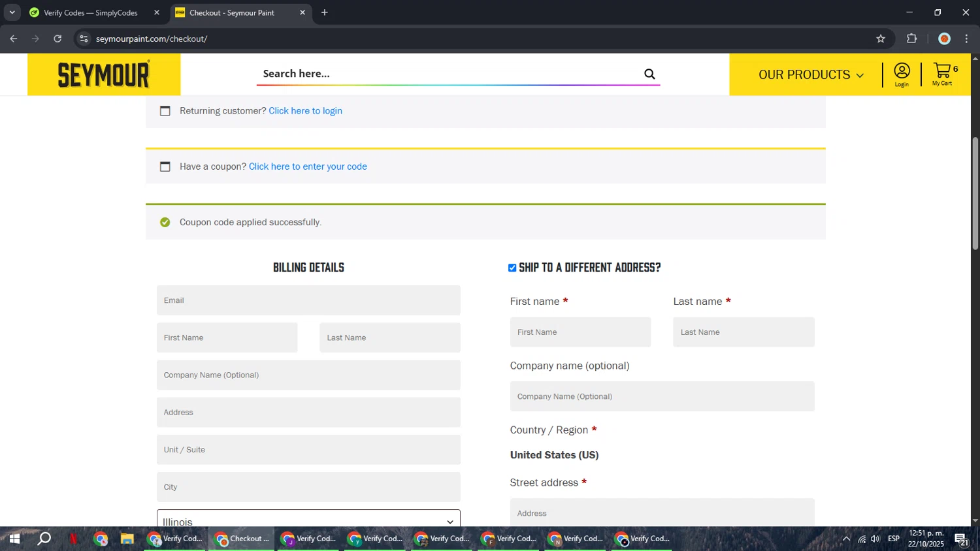Switch to Verify Codes — SimplyCodes tab
Image resolution: width=980 pixels, height=551 pixels.
tap(91, 12)
